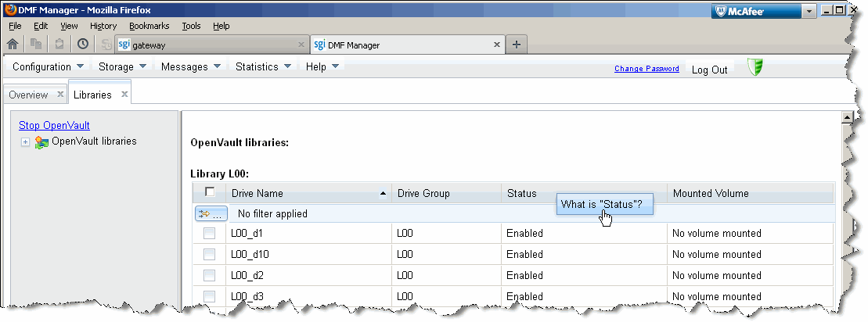Click the copy-pages toolbar icon beside home
This screenshot has height=322, width=868.
pyautogui.click(x=36, y=45)
